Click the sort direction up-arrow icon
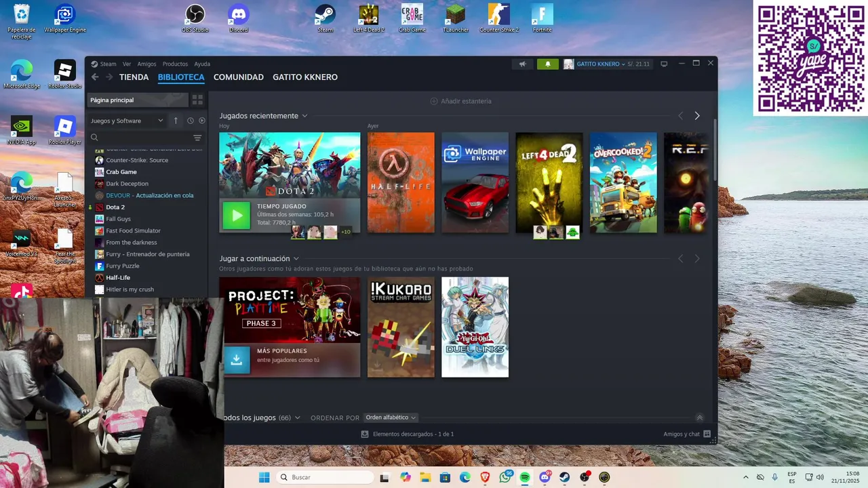This screenshot has height=488, width=868. 176,121
